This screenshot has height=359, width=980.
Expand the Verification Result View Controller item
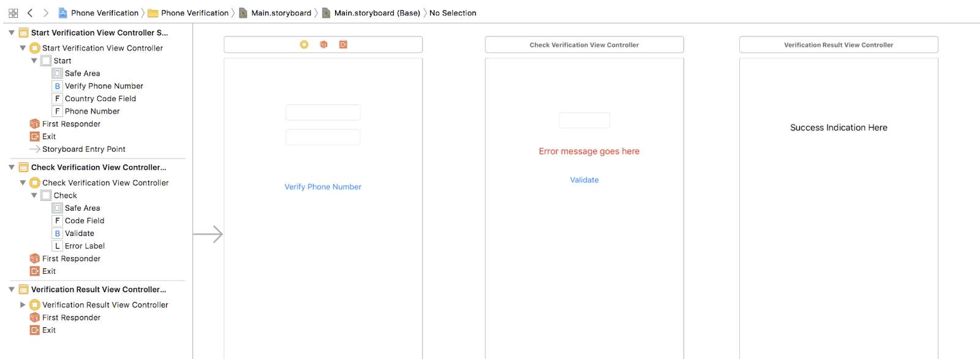[23, 305]
